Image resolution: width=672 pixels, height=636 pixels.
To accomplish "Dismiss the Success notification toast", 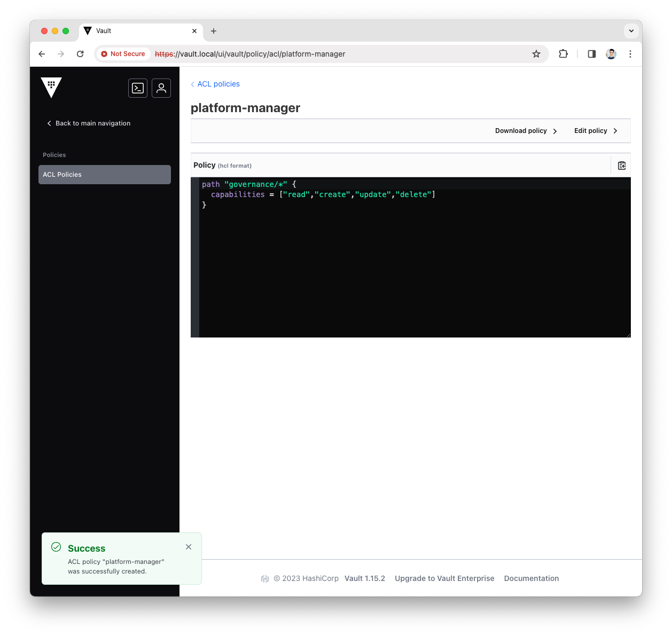I will tap(189, 547).
